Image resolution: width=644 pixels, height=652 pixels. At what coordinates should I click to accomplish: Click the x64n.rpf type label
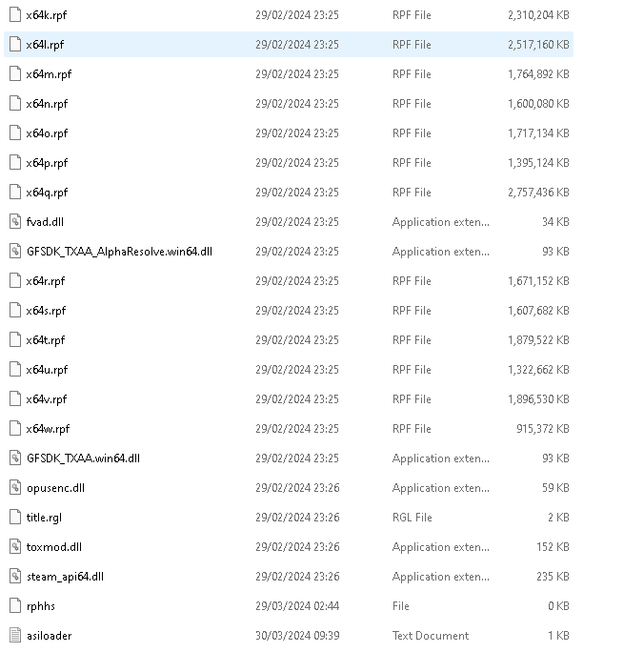click(x=412, y=104)
